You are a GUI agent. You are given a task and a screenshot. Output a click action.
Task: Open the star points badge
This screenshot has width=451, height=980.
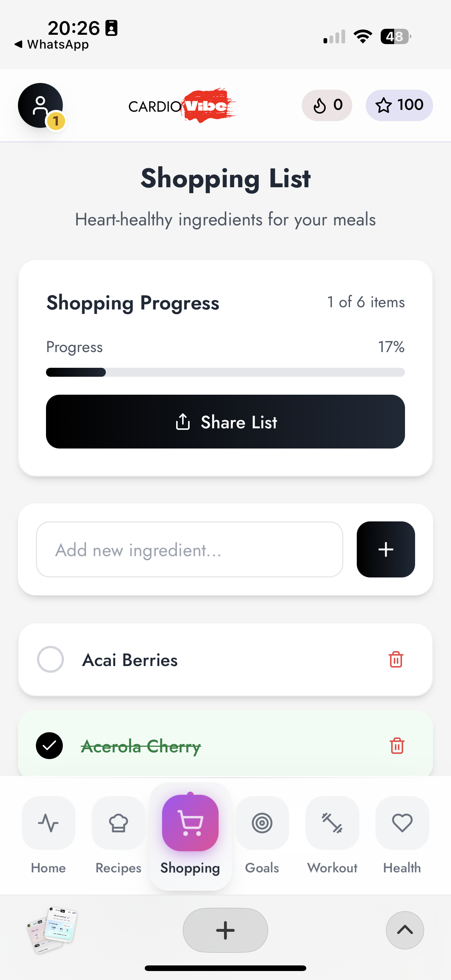coord(399,105)
